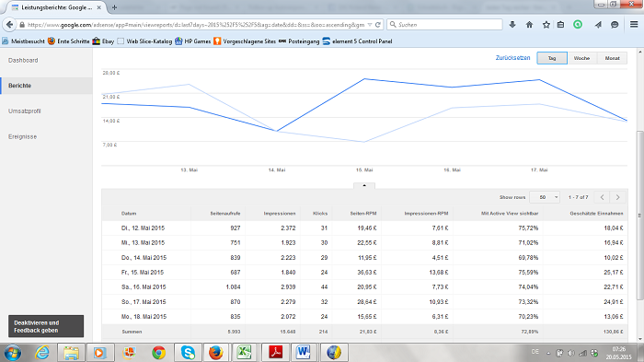Sort table by Datum column header
This screenshot has height=362, width=644.
129,214
